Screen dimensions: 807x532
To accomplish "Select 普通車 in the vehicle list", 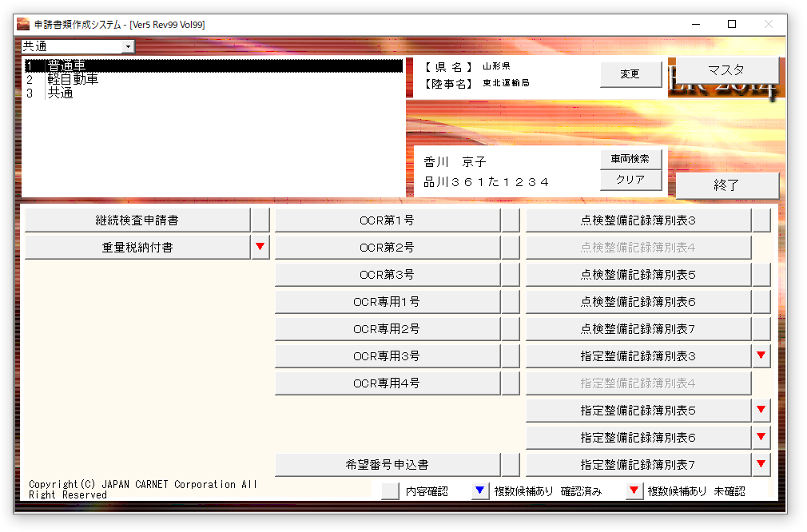I will (x=66, y=66).
